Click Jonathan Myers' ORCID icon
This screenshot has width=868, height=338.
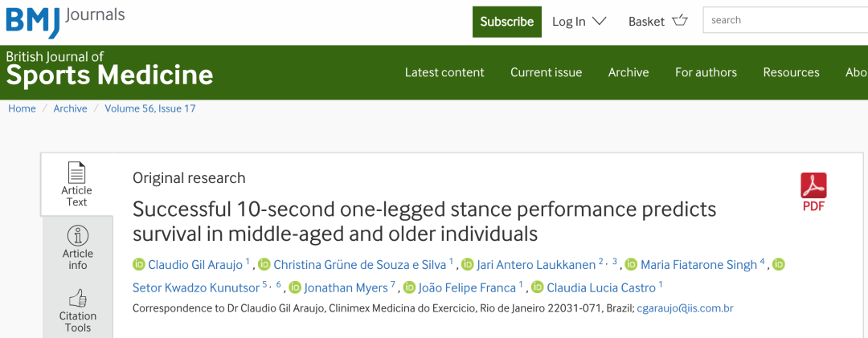pos(295,287)
